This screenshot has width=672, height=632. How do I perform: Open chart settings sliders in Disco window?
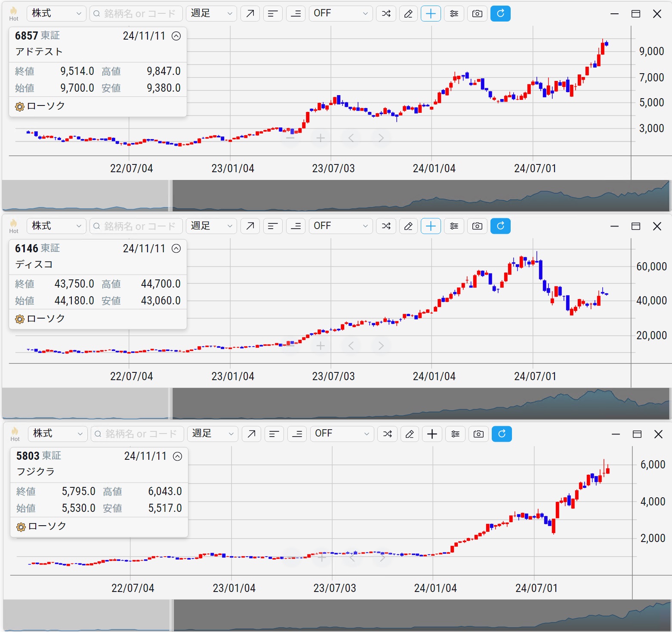click(x=454, y=226)
